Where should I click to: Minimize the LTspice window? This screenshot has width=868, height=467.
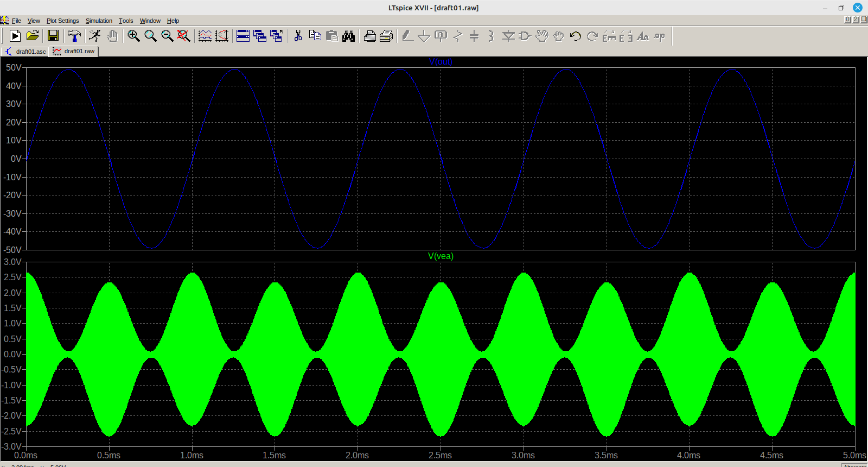point(825,8)
